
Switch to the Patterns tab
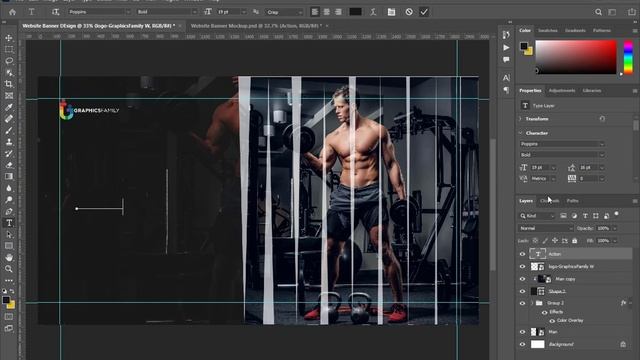[602, 31]
